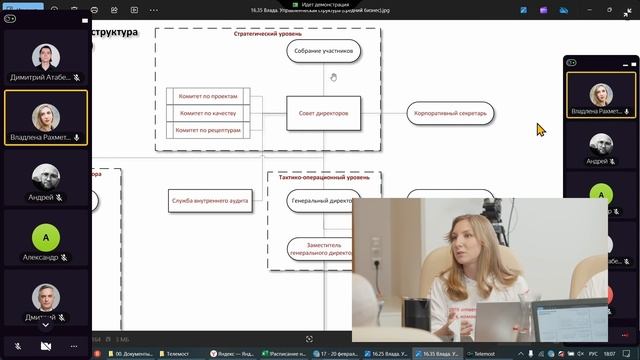The width and height of the screenshot is (640, 360).
Task: Expand the participant list with the down chevron
Action: (45, 325)
